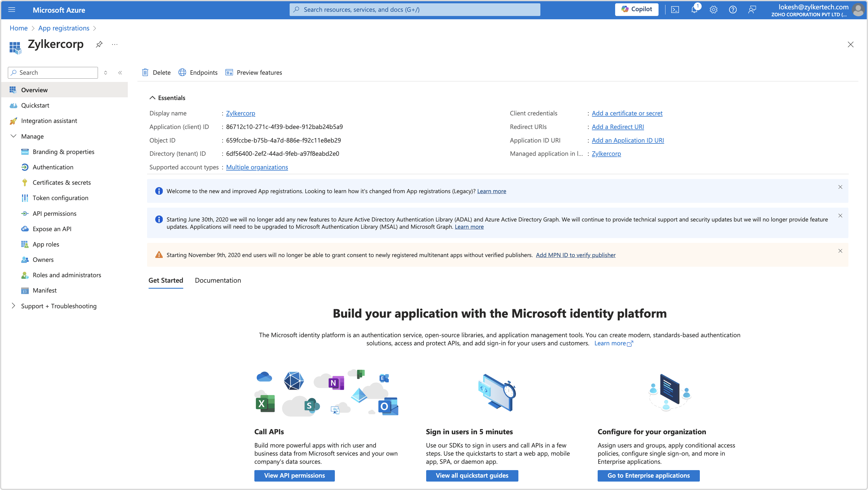Collapse the Manage menu group
Image resolution: width=868 pixels, height=490 pixels.
[x=14, y=136]
